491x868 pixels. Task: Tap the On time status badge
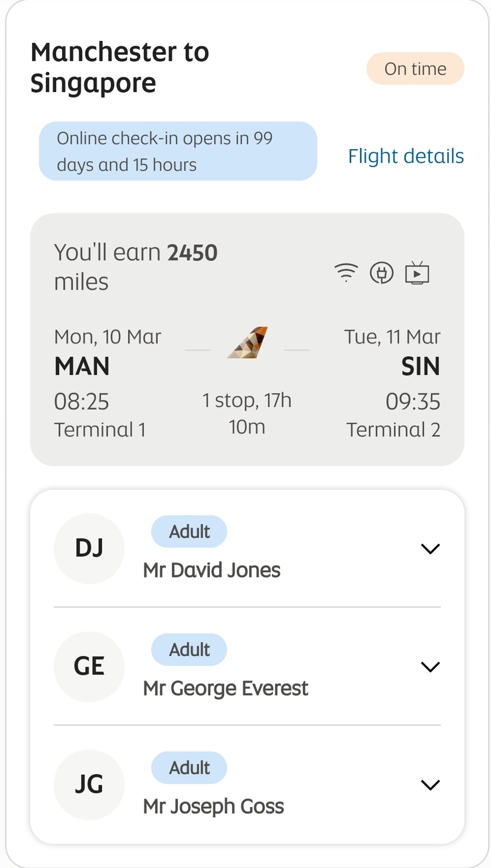point(415,69)
